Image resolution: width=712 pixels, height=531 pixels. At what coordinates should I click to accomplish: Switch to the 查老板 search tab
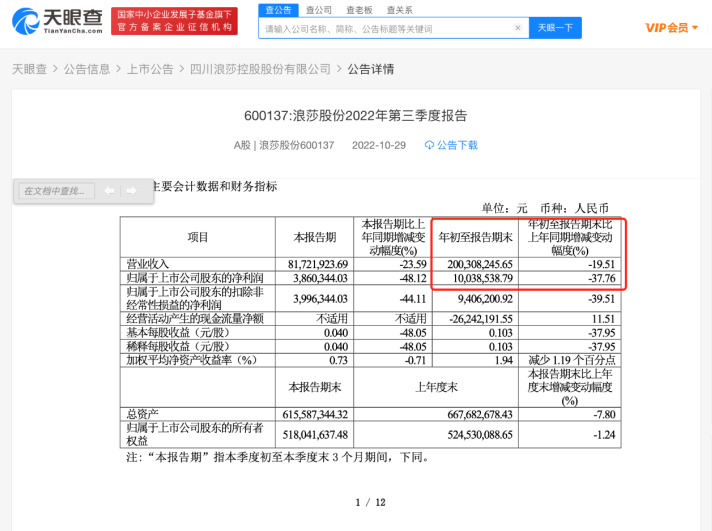(x=359, y=10)
